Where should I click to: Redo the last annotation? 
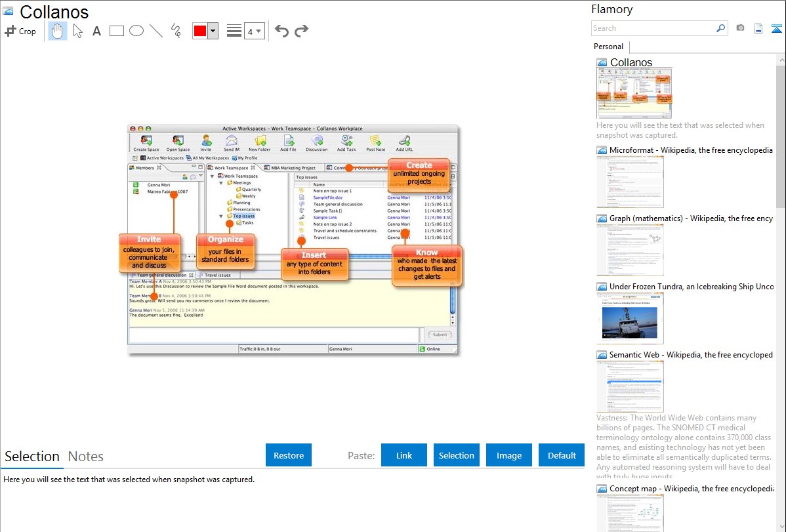(301, 31)
